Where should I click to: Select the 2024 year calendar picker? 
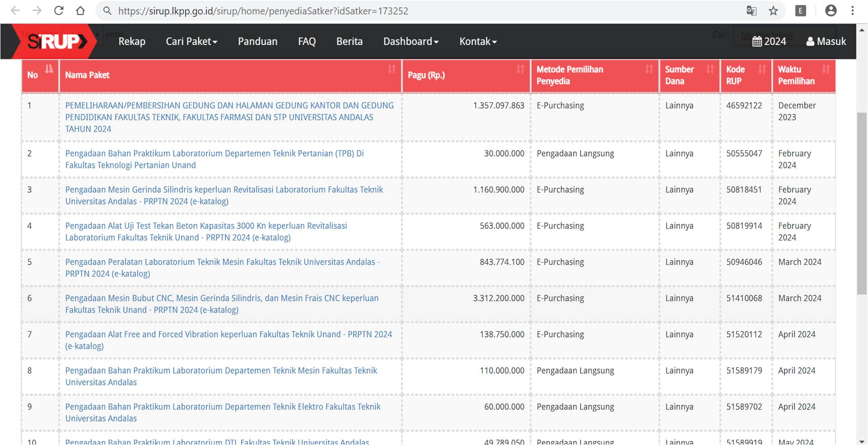(x=769, y=42)
